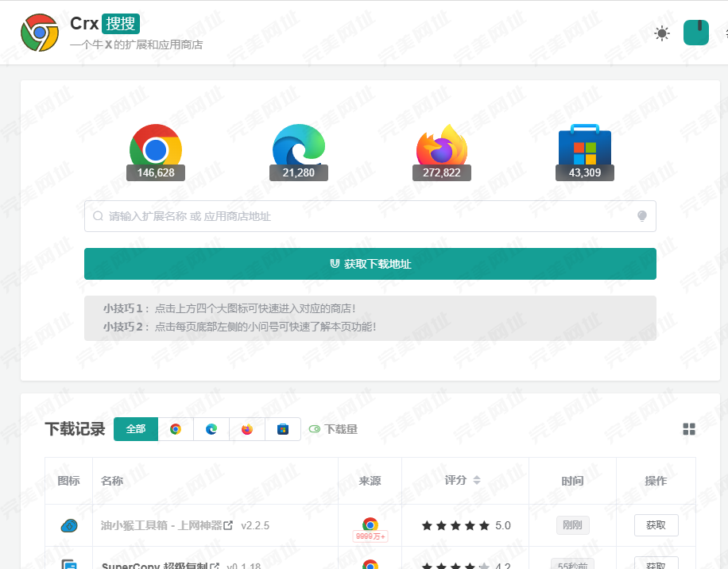Click the 操作 column header
Image resolution: width=728 pixels, height=569 pixels.
(x=656, y=481)
